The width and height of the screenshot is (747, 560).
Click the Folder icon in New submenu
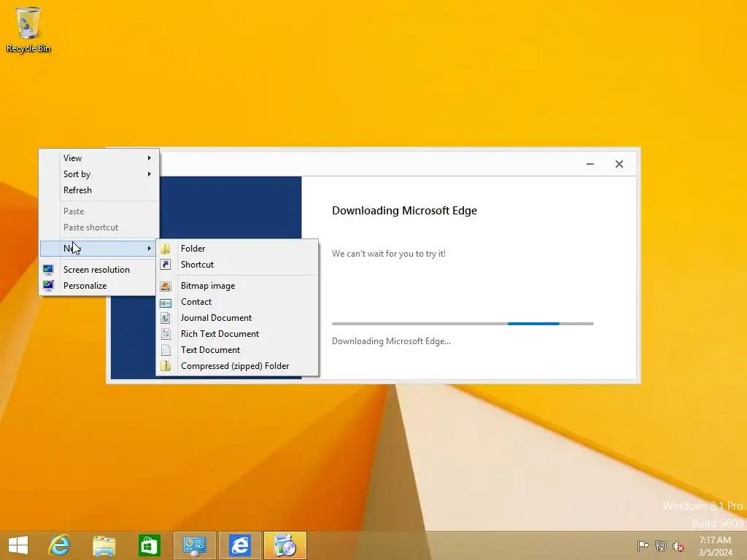pos(166,248)
